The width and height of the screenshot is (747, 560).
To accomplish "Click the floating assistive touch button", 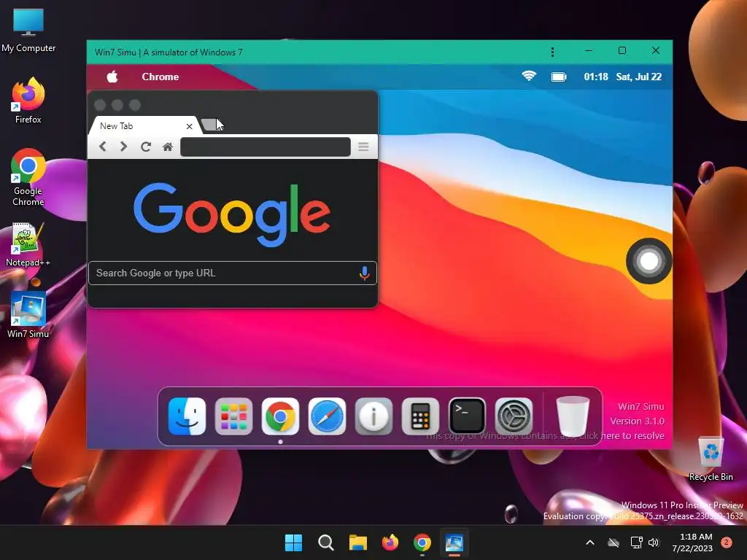I will pos(649,261).
